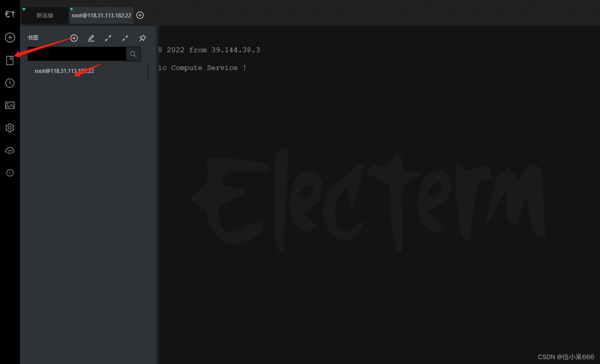Open settings gear icon
Screen dimensions: 600x364
10,128
